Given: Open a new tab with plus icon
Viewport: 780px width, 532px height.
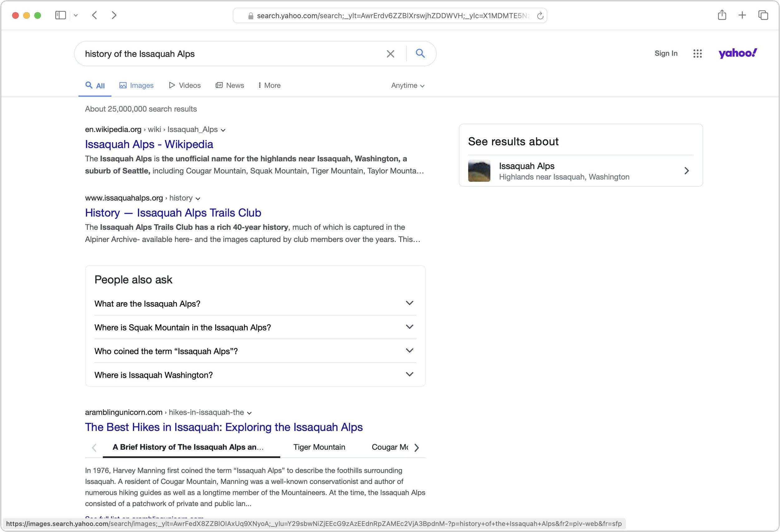Looking at the screenshot, I should click(742, 15).
